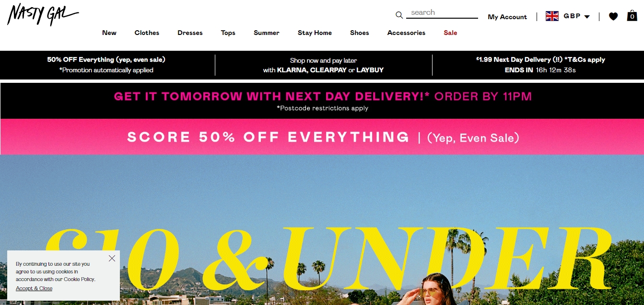Expand the GBP currency dropdown arrow
644x305 pixels.
587,17
